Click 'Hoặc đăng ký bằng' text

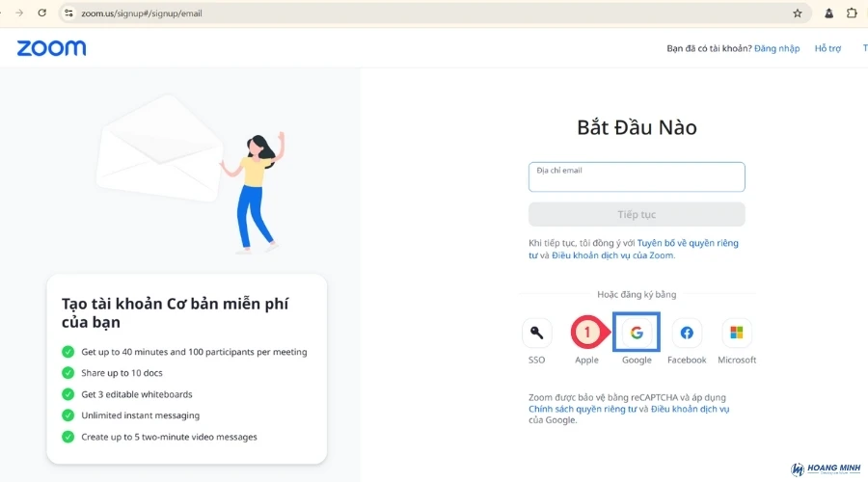click(637, 294)
